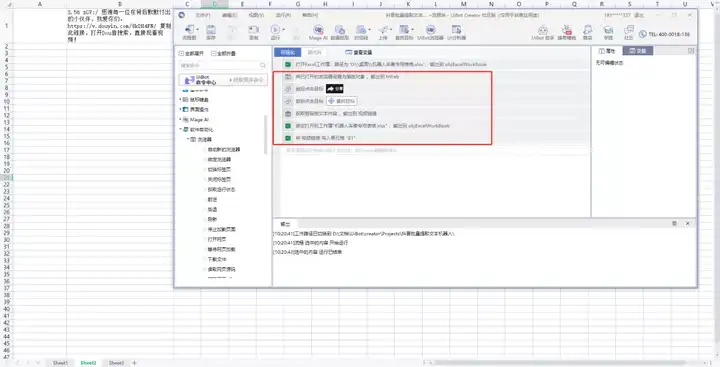Screen dimensions: 720x367
Task: Click the search magnifier in command search box
Action: tap(263, 66)
